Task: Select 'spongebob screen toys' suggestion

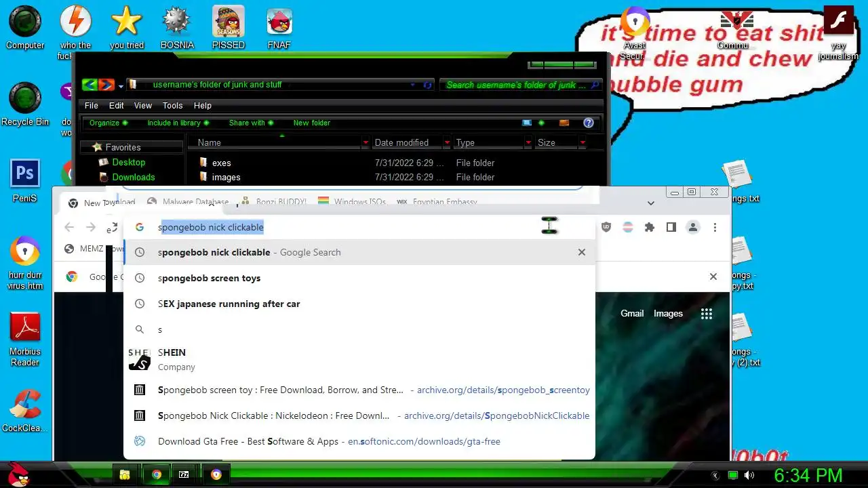Action: click(x=359, y=278)
